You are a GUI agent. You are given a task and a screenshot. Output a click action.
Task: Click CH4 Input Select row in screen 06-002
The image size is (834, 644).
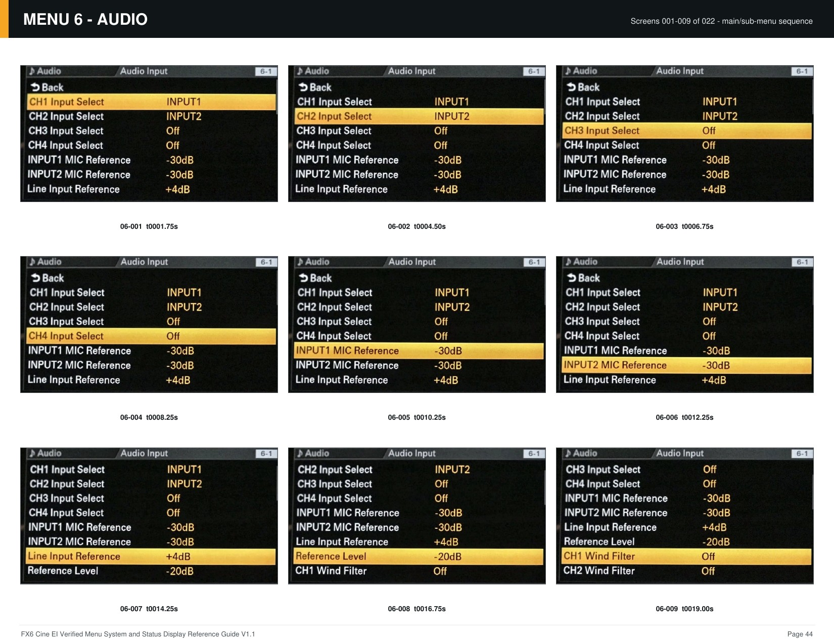pyautogui.click(x=419, y=145)
